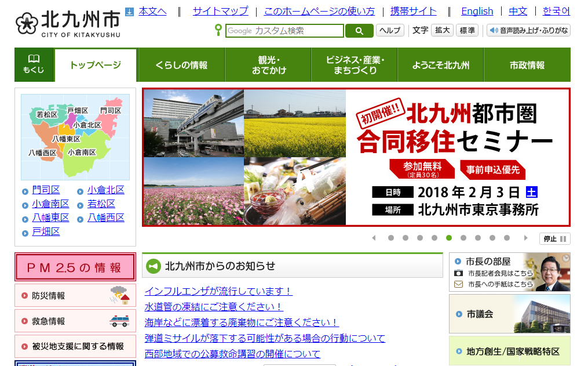This screenshot has height=366, width=588.
Task: Open the 小倉北区 ward link
Action: [x=106, y=190]
